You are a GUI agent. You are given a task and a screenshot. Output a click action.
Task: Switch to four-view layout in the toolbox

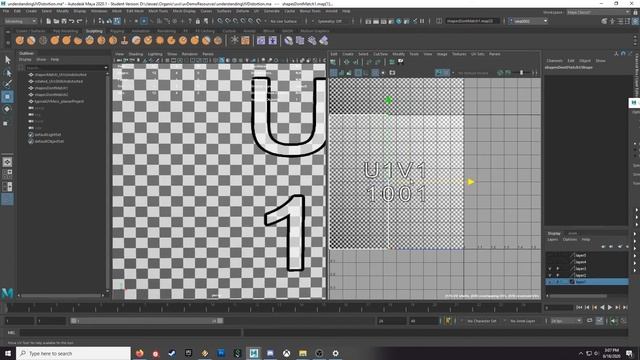click(7, 174)
